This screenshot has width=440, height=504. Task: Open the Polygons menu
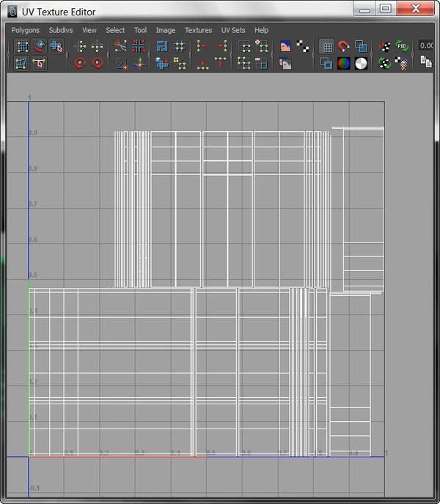click(26, 30)
